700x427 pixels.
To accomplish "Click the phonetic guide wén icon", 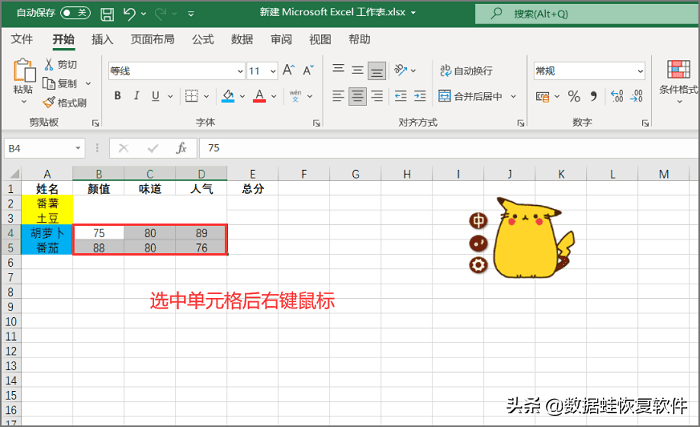I will 295,96.
